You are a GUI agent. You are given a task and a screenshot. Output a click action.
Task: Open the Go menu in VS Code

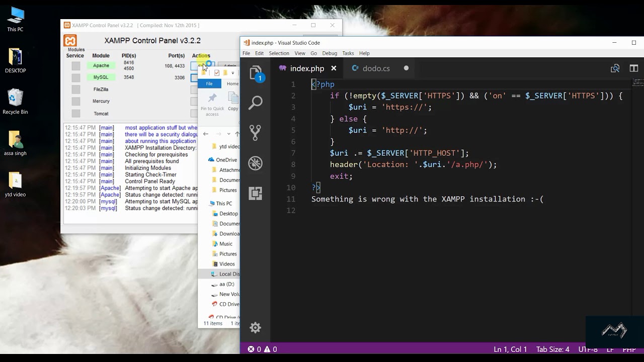point(313,53)
